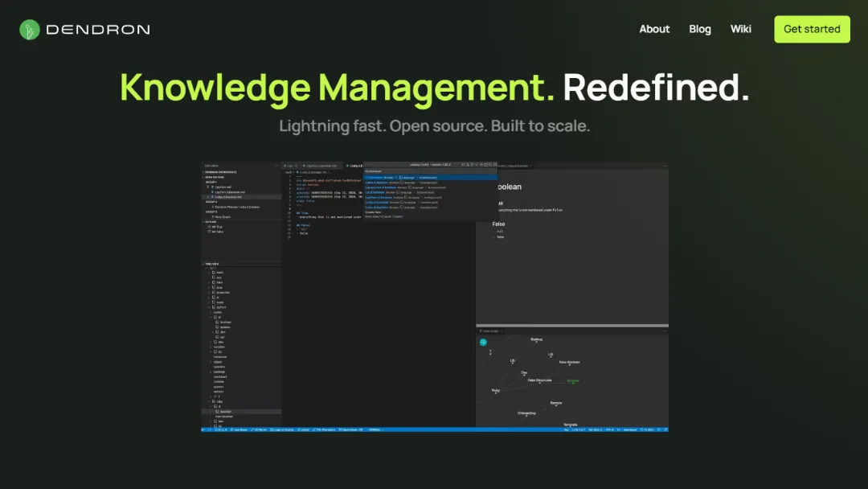Select the Data Structures graph node
Screen dimensions: 868x489
coord(540,380)
